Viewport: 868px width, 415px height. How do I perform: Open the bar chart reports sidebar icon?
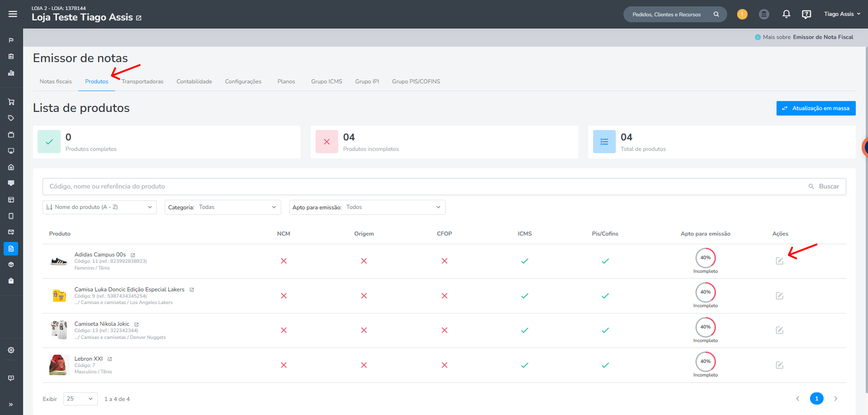(x=11, y=73)
